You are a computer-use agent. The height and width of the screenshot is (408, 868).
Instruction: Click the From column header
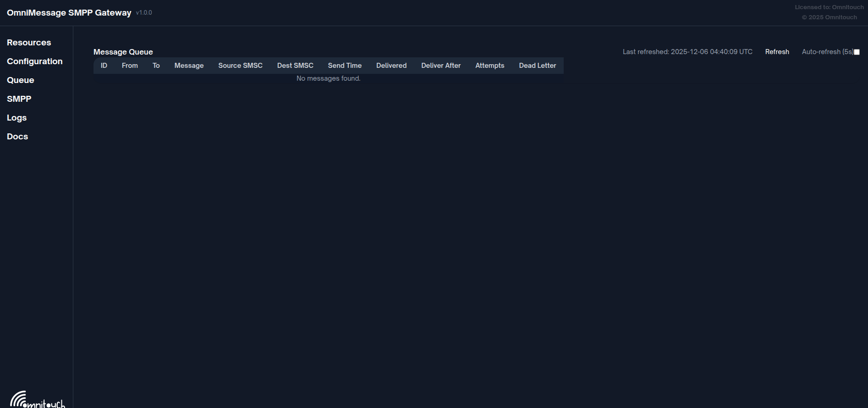pyautogui.click(x=130, y=66)
